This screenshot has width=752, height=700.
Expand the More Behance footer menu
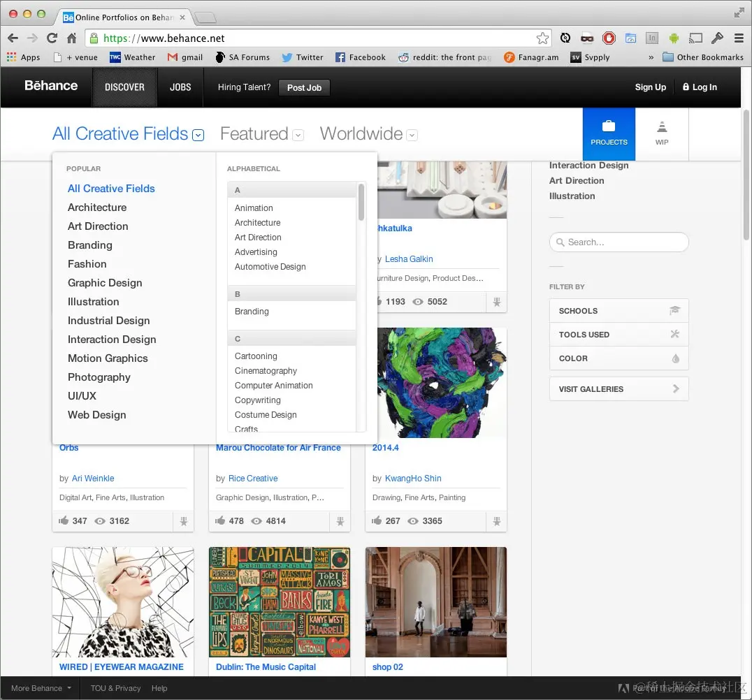(41, 688)
